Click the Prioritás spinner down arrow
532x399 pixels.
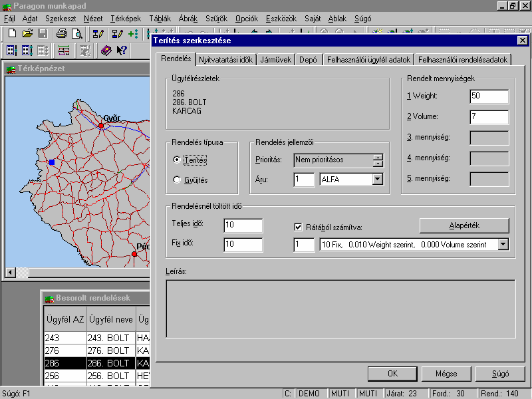point(378,164)
